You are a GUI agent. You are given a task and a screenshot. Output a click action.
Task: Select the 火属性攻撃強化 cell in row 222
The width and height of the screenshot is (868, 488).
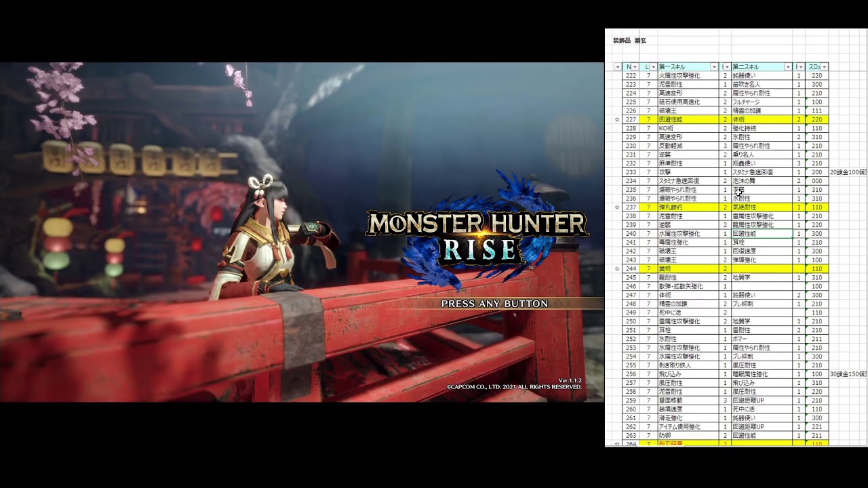pos(688,76)
